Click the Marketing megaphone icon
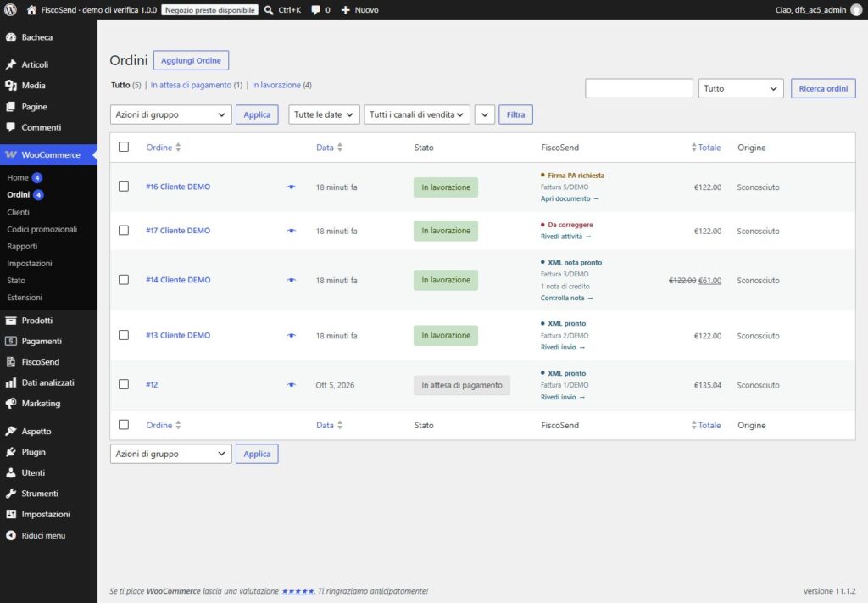 tap(10, 403)
